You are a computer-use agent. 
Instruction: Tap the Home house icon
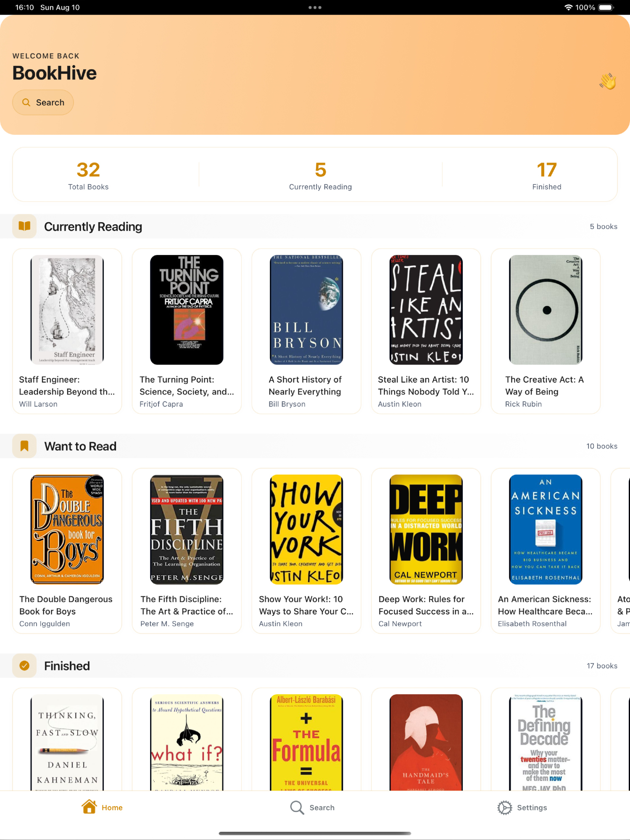[89, 807]
